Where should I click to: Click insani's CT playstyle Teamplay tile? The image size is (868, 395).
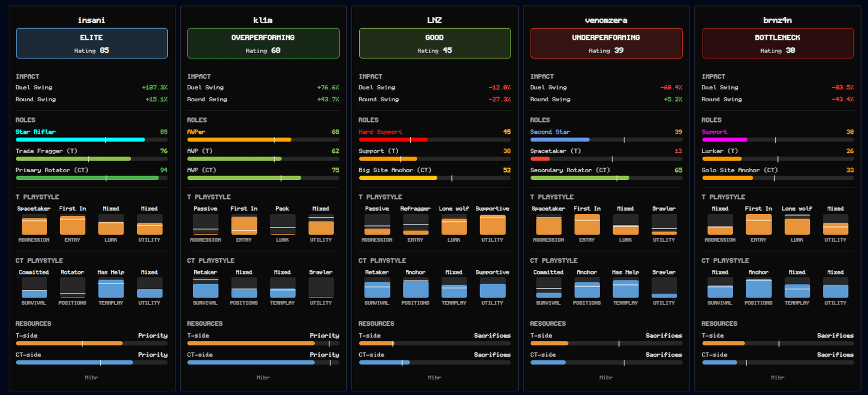coord(111,288)
